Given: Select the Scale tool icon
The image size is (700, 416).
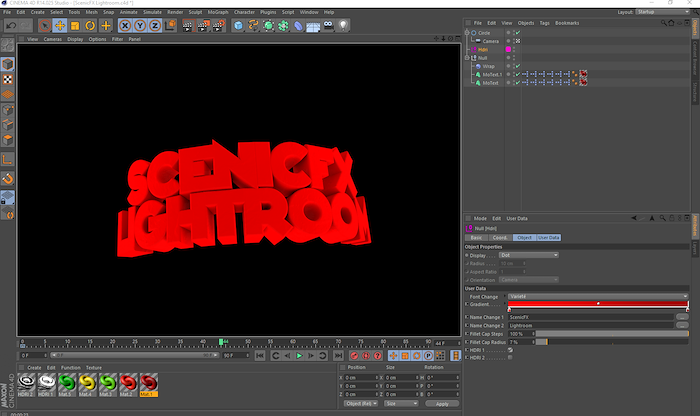Looking at the screenshot, I should (75, 25).
